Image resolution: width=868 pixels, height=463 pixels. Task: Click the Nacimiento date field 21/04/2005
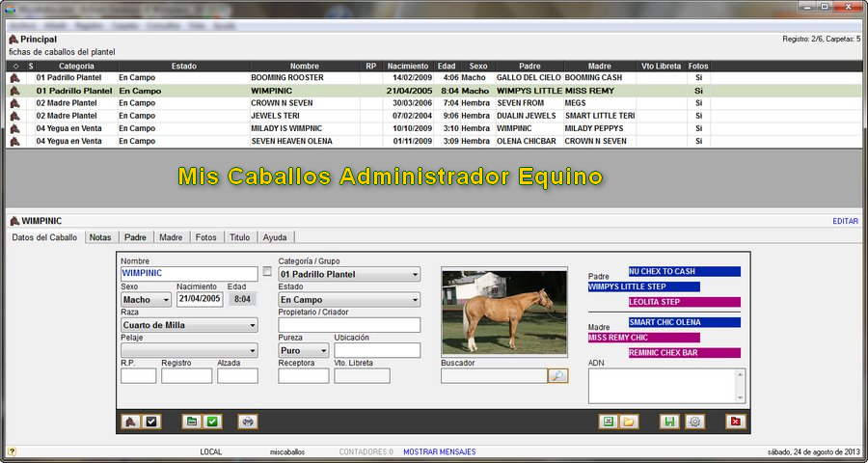(x=200, y=299)
